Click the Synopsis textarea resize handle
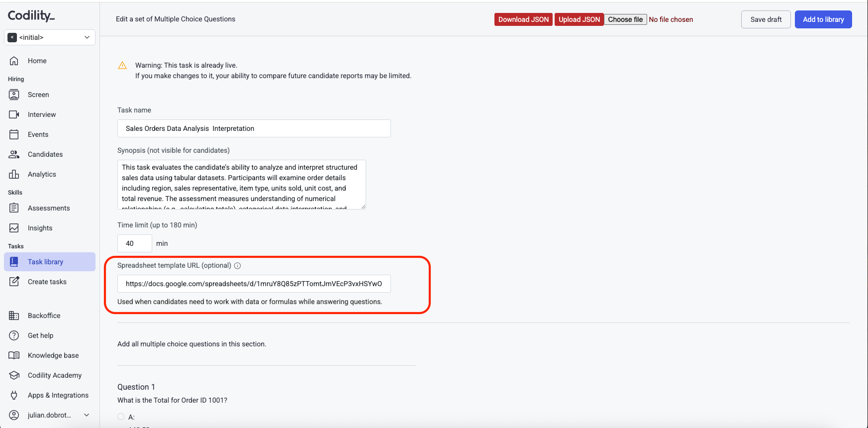Screen dimensions: 868x428 point(363,207)
